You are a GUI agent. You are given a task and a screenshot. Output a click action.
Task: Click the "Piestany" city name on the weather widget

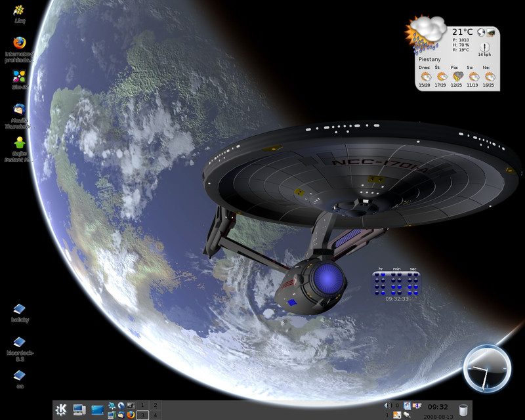pyautogui.click(x=430, y=59)
